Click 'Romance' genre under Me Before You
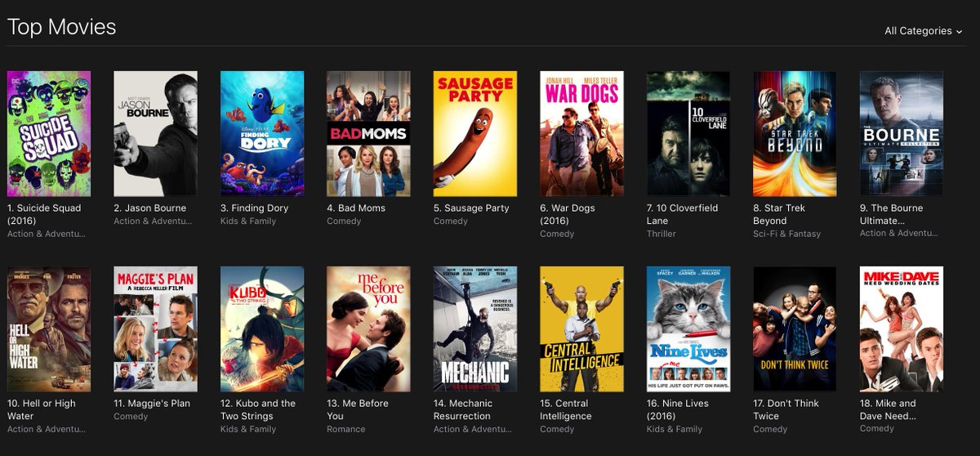Screen dimensions: 980x456 click(346, 429)
